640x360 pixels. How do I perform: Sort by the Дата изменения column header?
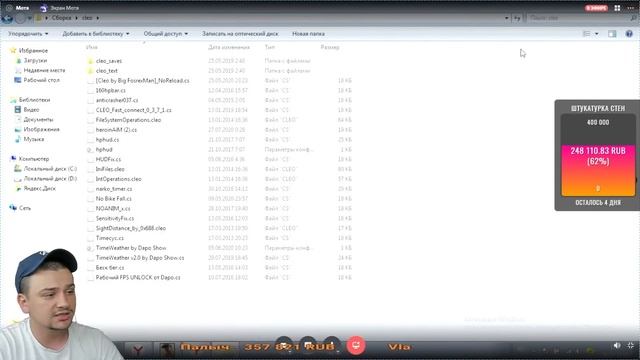click(x=229, y=47)
